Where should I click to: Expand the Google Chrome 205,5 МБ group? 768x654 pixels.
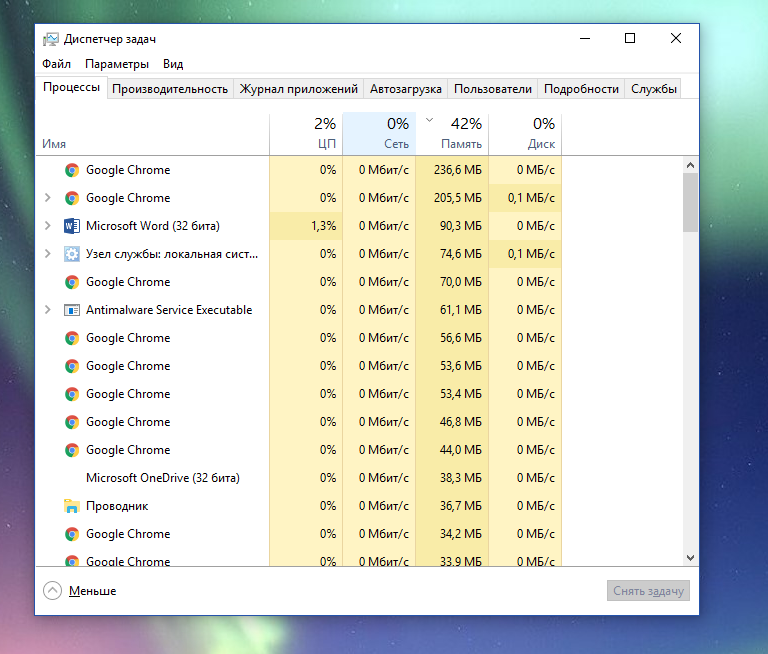click(48, 198)
